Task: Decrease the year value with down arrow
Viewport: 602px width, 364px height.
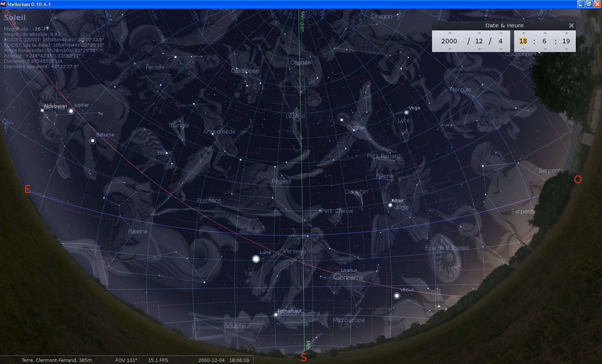Action: [x=449, y=49]
